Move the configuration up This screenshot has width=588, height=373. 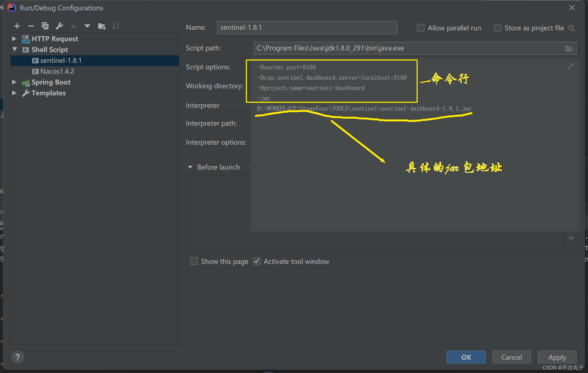73,26
